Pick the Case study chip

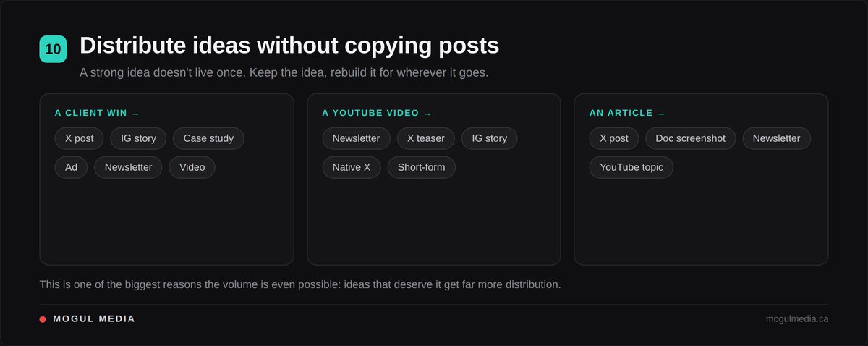[208, 138]
